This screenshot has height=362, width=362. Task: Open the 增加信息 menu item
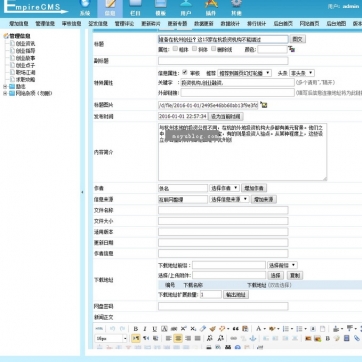pyautogui.click(x=19, y=24)
